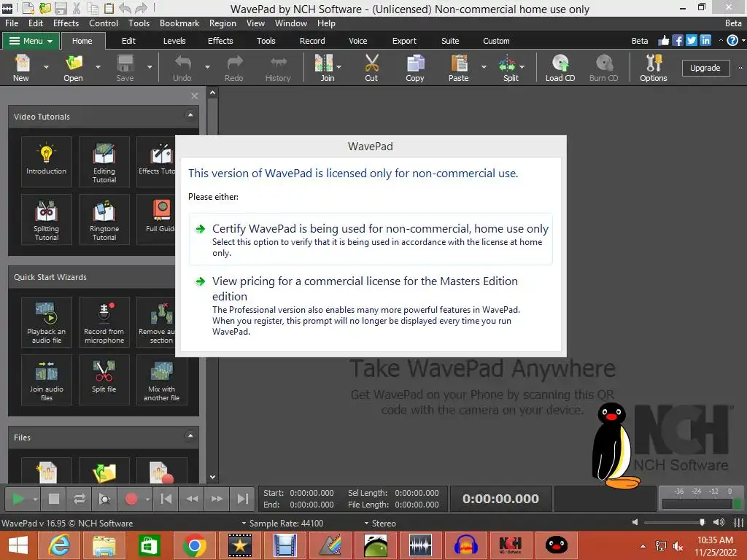This screenshot has height=560, width=747.
Task: Click the Play button in transport bar
Action: [x=18, y=499]
